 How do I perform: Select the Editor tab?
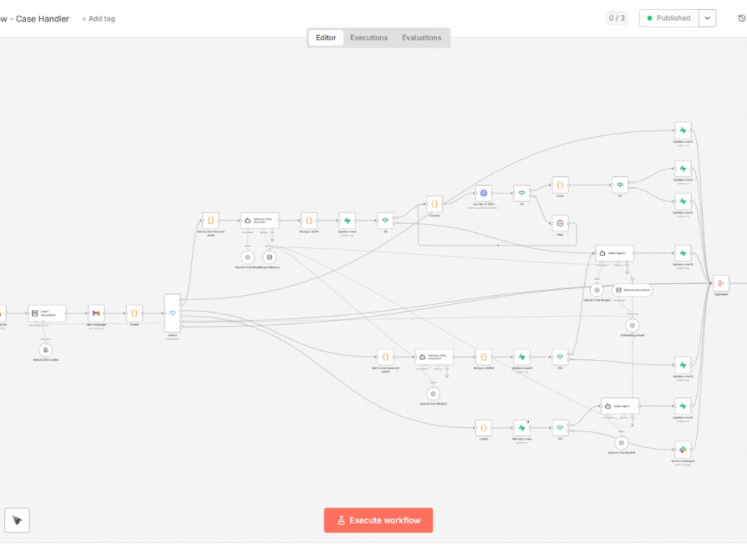(x=326, y=37)
